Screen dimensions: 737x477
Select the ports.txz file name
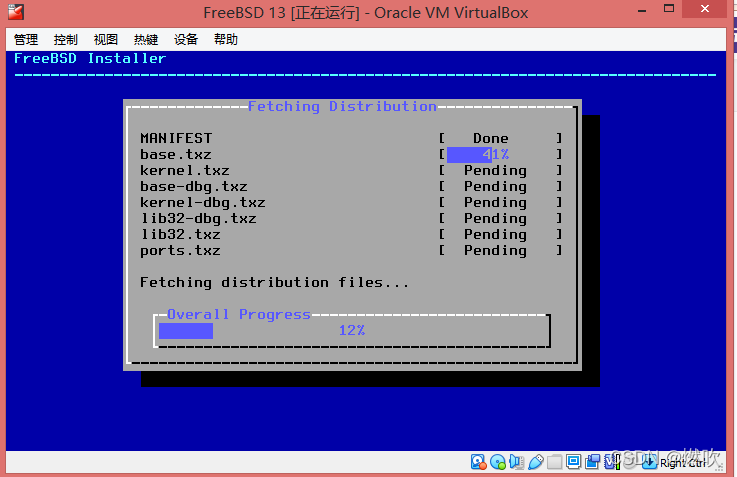click(x=180, y=250)
